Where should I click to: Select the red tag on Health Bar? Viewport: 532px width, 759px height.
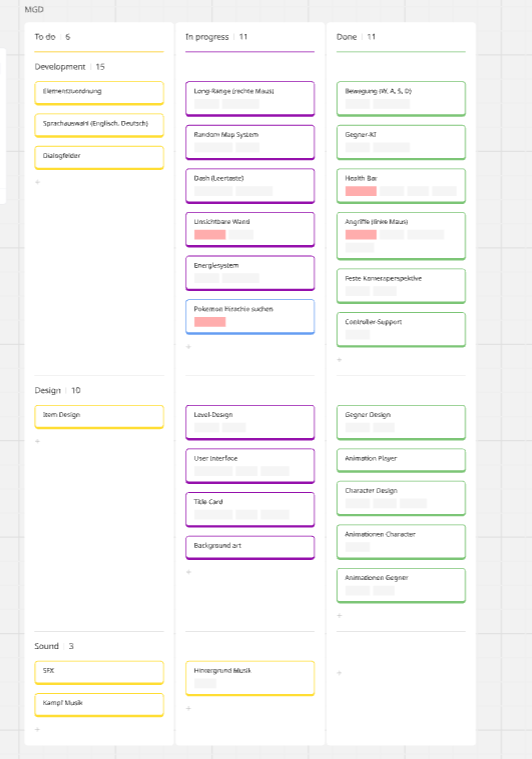tap(361, 191)
